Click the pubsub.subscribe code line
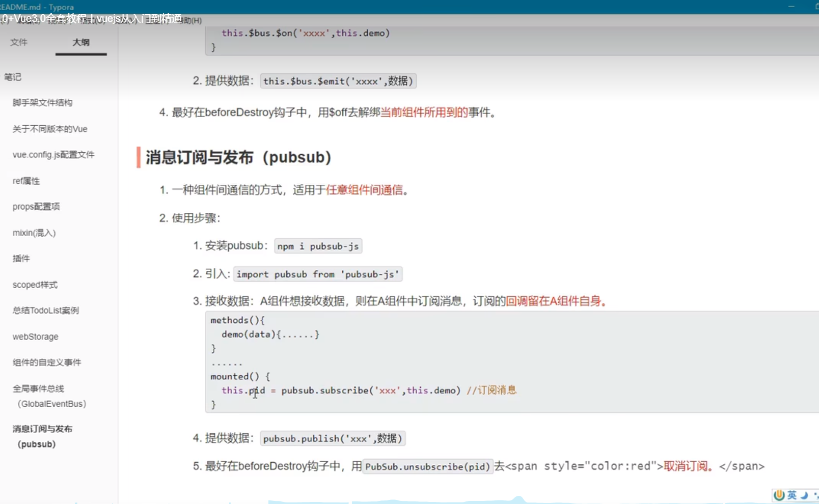Screen dimensions: 819x504 (341, 390)
